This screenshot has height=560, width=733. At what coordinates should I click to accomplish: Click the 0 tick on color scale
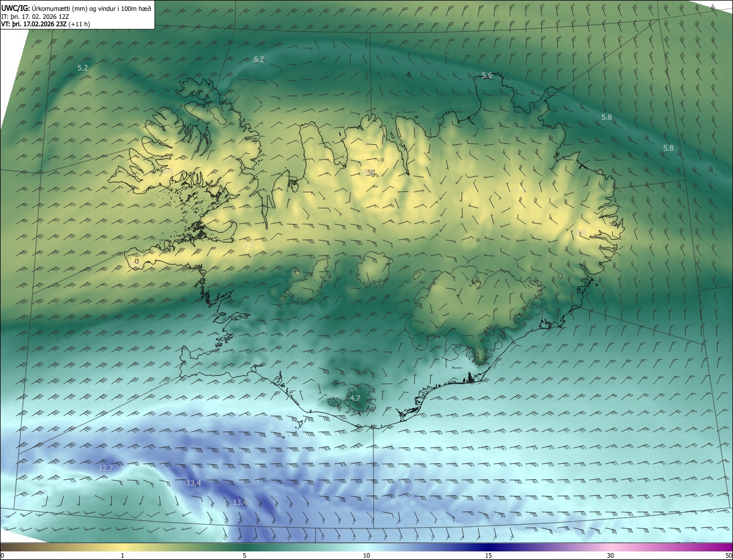coord(2,555)
